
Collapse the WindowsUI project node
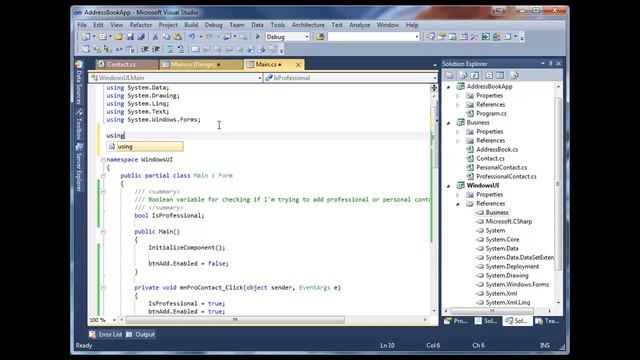click(448, 186)
